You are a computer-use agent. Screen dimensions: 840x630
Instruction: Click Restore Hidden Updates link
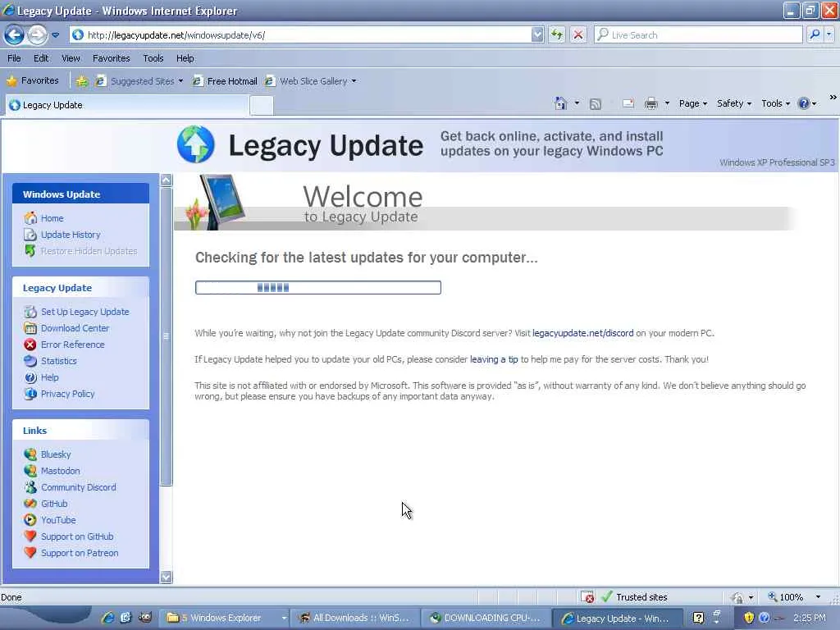pos(89,251)
